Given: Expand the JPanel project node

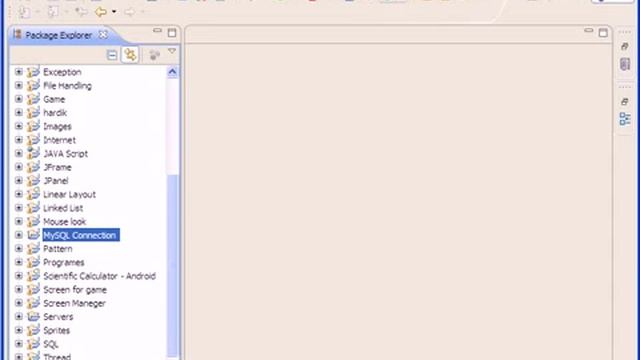Looking at the screenshot, I should 19,181.
